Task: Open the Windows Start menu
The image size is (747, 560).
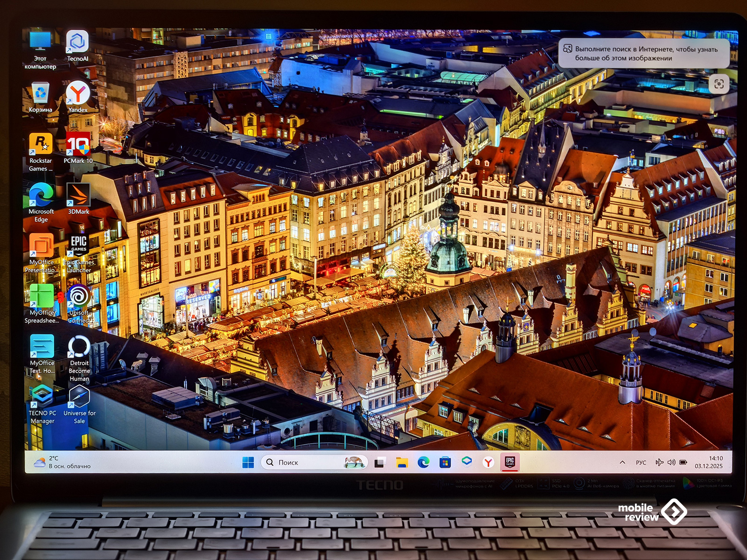Action: click(x=248, y=462)
